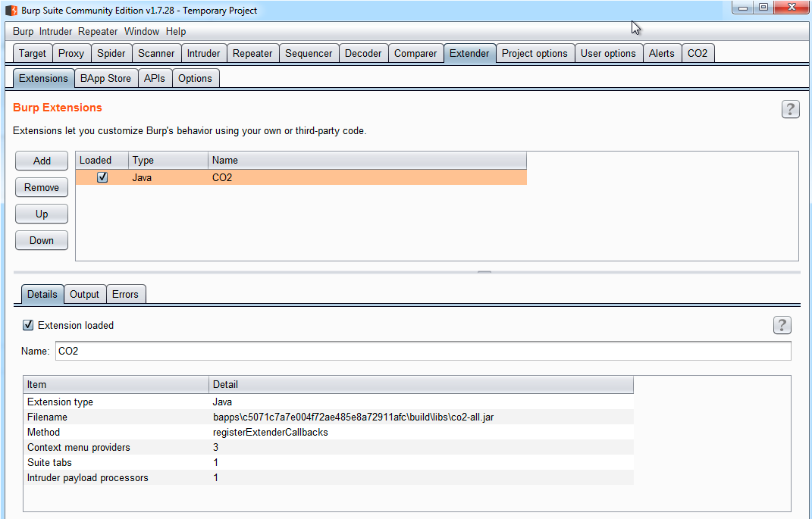Click the Add extension button
812x519 pixels.
[42, 161]
